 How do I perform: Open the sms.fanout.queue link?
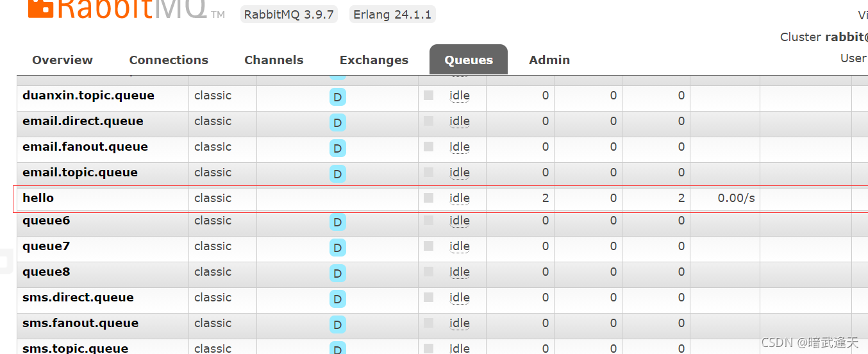80,323
